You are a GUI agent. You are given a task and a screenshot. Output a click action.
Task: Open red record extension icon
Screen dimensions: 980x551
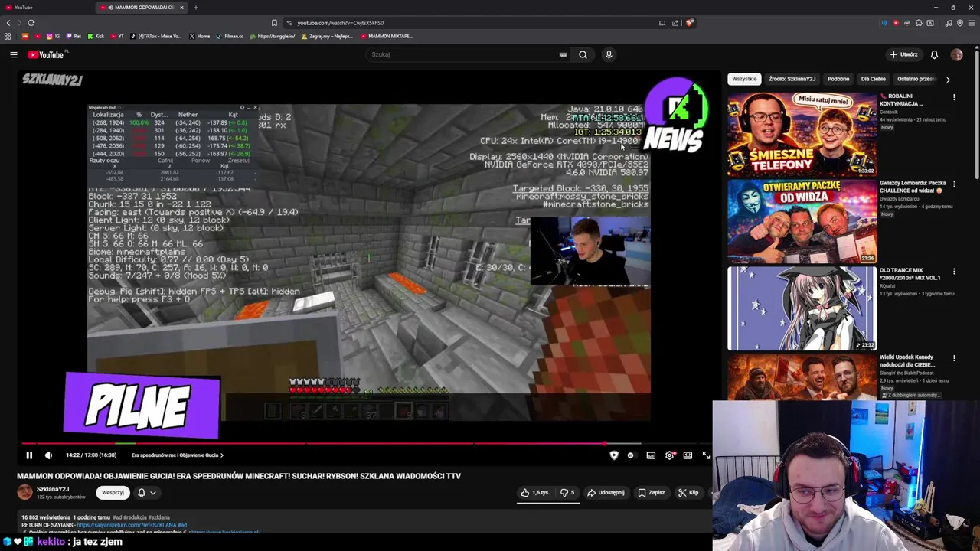[896, 23]
